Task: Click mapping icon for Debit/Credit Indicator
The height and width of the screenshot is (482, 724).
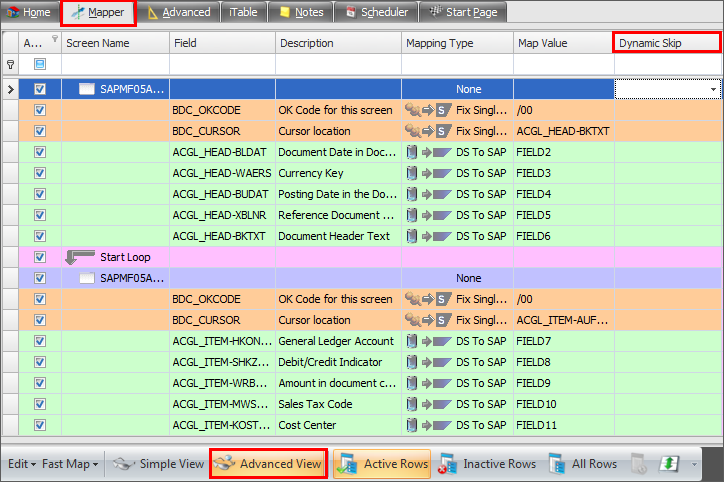Action: pos(428,362)
